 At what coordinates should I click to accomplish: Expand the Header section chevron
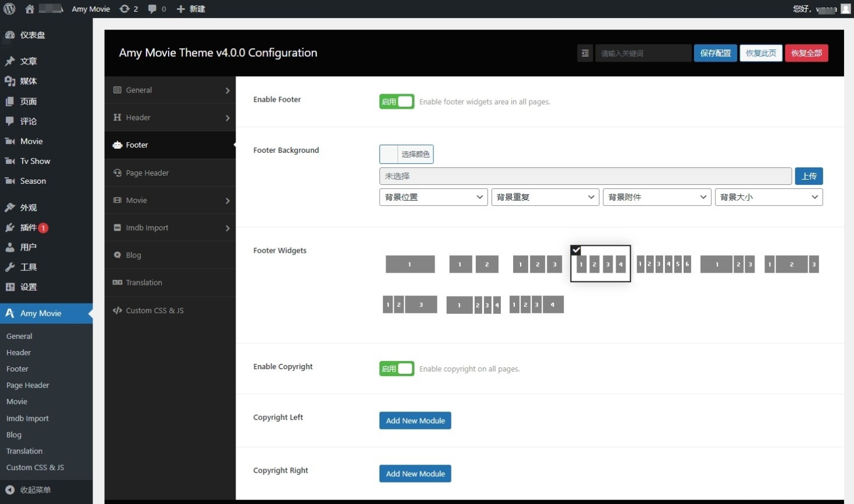pyautogui.click(x=227, y=118)
